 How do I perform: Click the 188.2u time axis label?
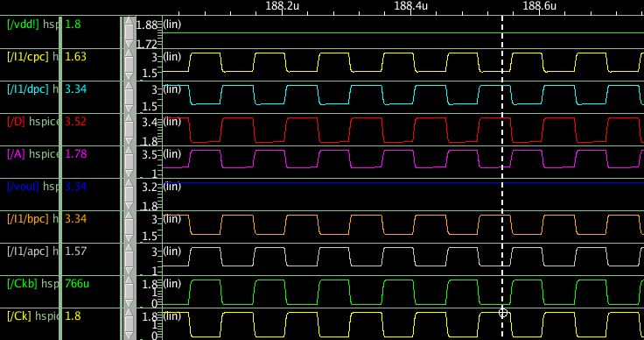point(283,5)
